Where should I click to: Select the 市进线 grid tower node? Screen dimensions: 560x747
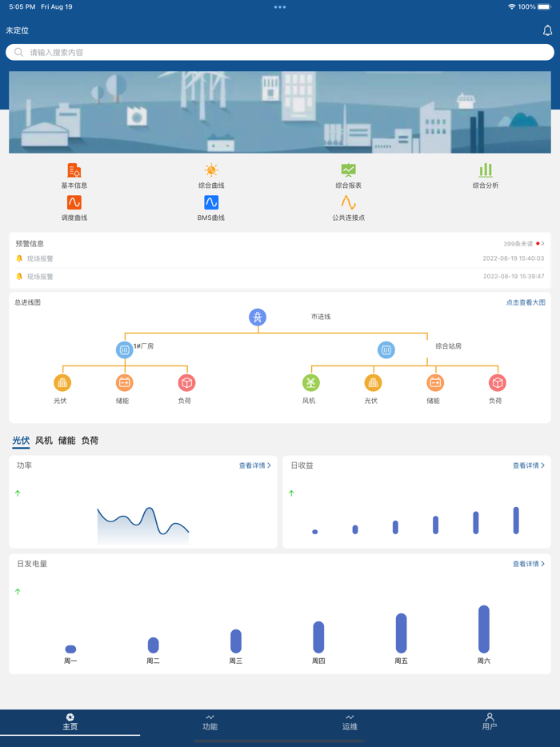258,317
